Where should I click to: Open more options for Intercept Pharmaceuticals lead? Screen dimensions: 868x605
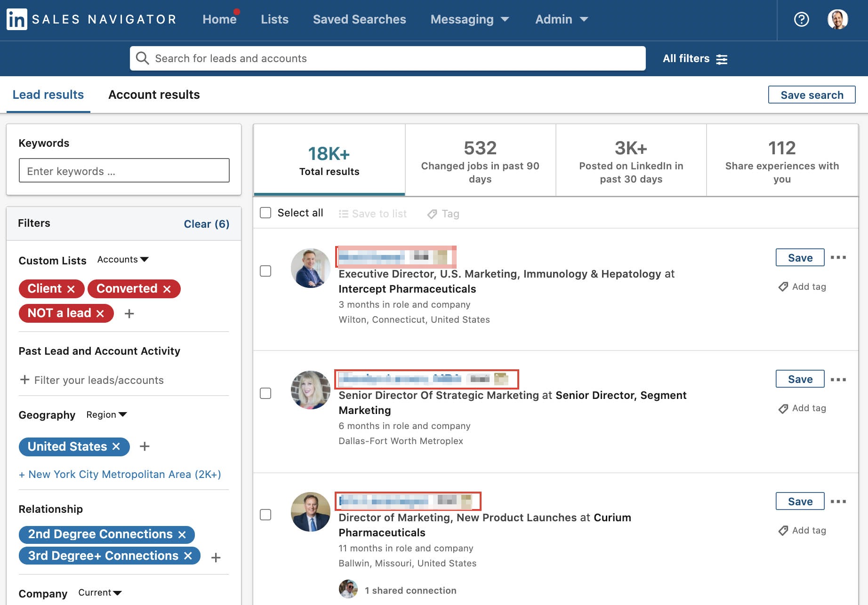[x=838, y=257]
